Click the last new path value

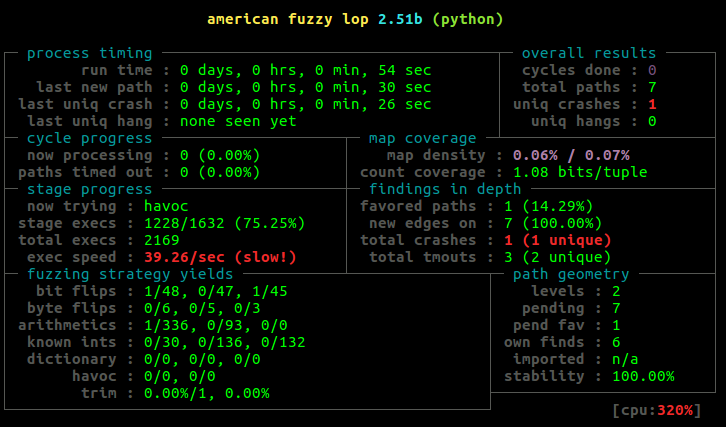click(305, 87)
